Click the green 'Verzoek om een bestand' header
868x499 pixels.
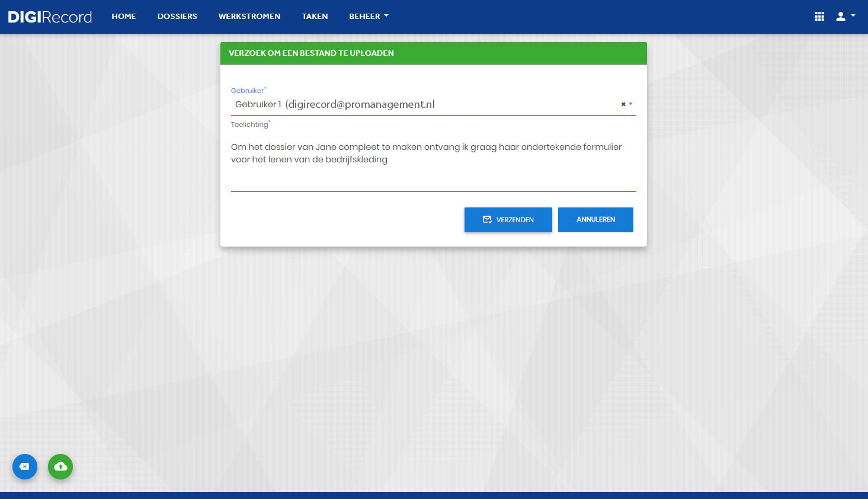433,53
